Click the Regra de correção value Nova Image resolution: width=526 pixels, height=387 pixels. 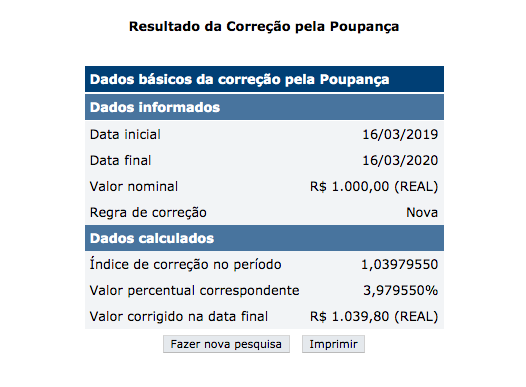coord(422,213)
